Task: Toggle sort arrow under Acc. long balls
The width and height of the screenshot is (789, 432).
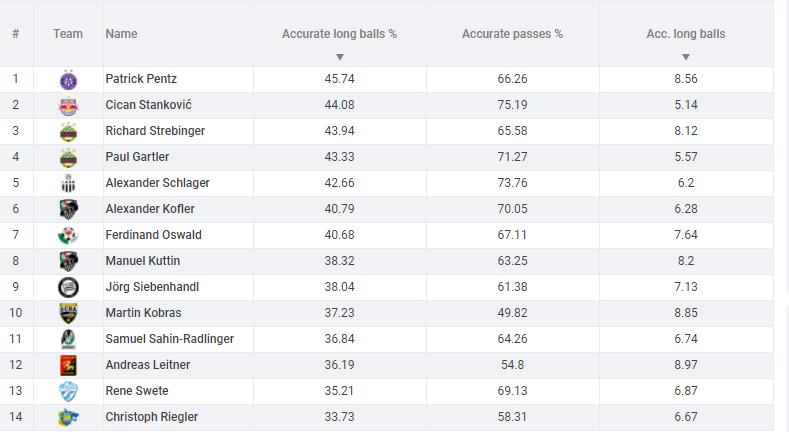Action: click(x=685, y=57)
